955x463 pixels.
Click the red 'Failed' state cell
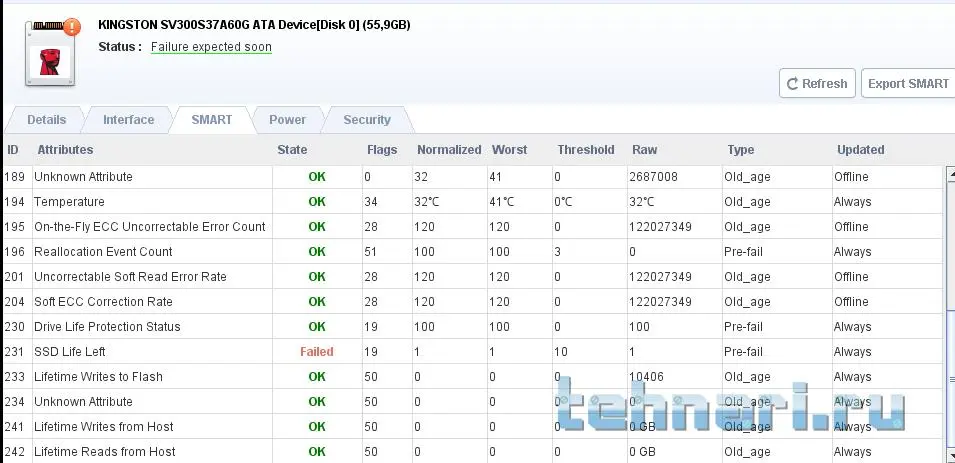[x=317, y=352]
